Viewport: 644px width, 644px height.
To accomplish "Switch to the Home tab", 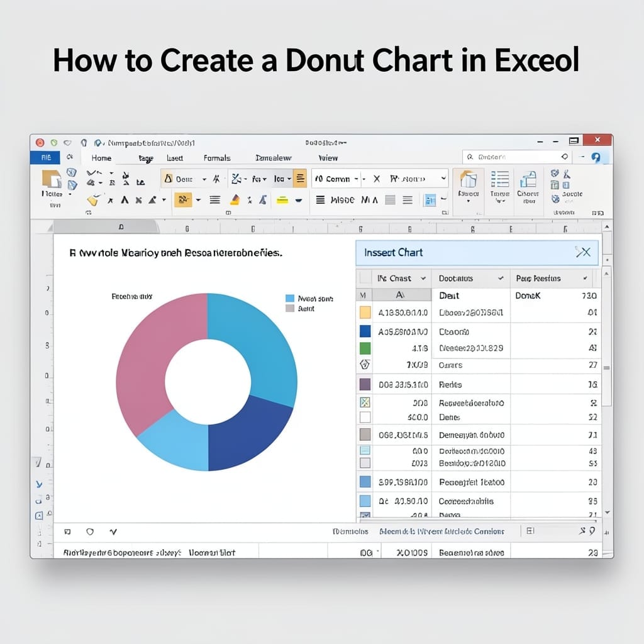I will coord(101,158).
